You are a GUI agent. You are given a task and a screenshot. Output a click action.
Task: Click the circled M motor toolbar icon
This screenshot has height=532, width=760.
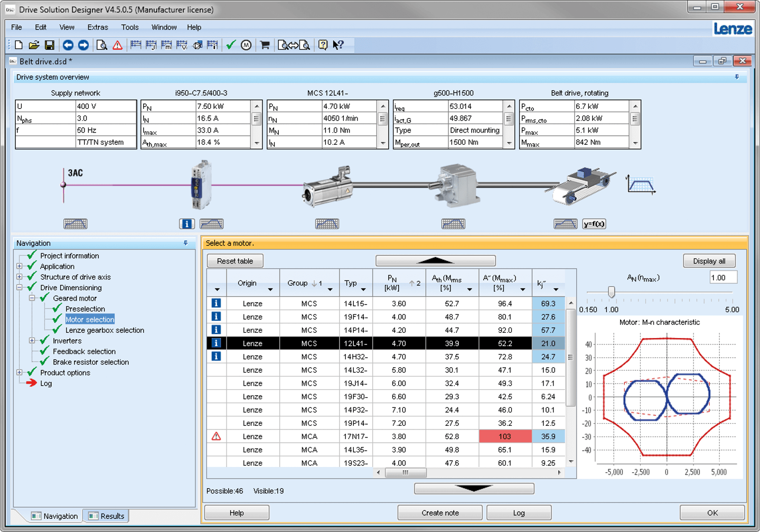(x=246, y=45)
